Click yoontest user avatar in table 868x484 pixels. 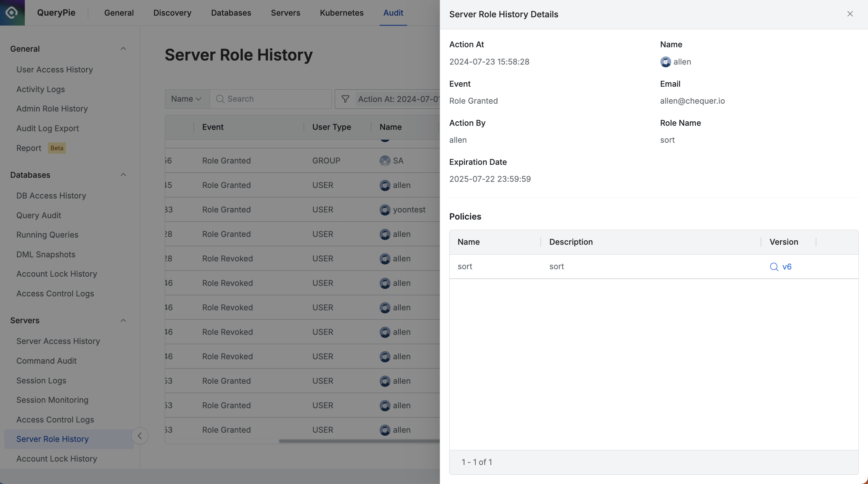coord(385,210)
